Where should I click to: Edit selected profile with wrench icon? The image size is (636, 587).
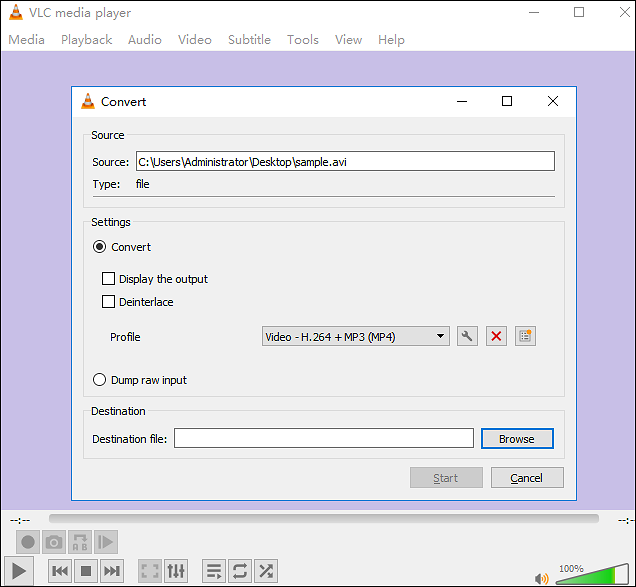(466, 337)
